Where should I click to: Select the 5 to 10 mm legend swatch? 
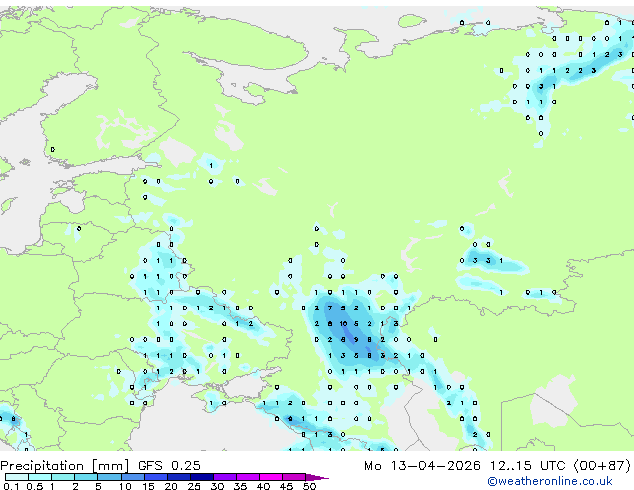coord(109,477)
